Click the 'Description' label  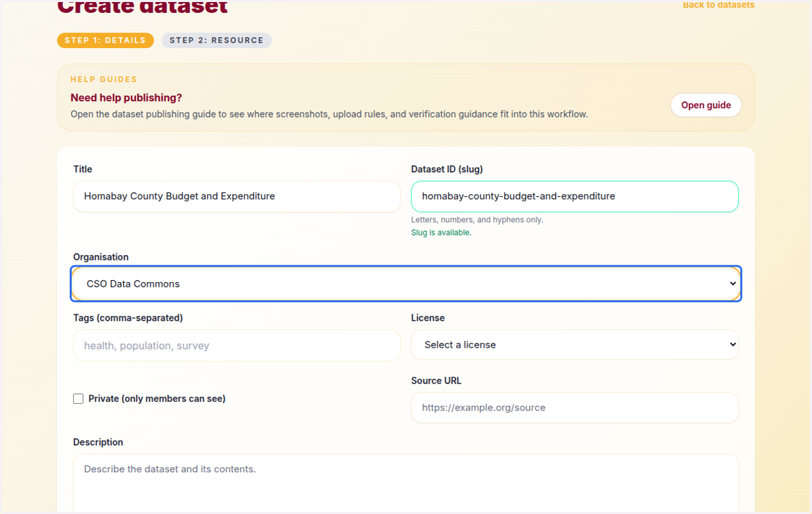[98, 442]
